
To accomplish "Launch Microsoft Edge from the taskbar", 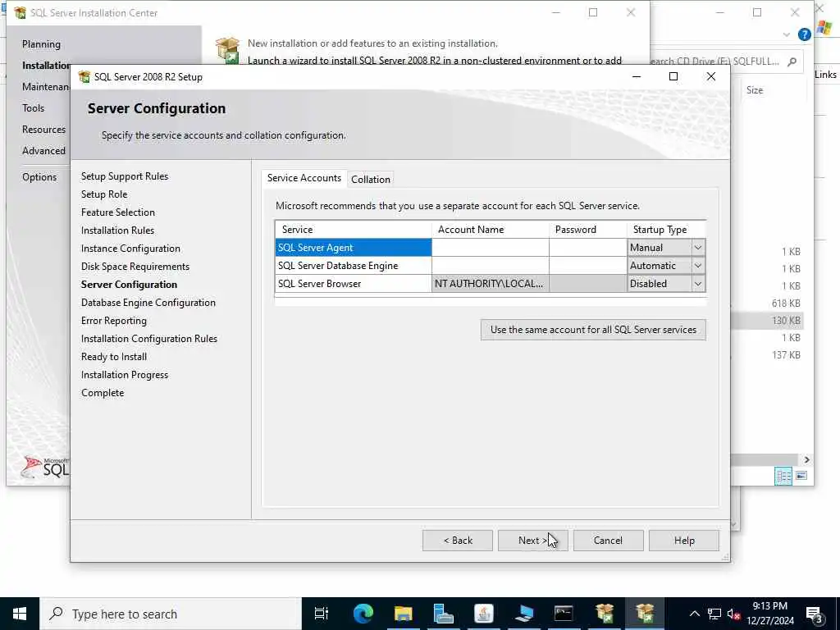I will click(x=363, y=614).
